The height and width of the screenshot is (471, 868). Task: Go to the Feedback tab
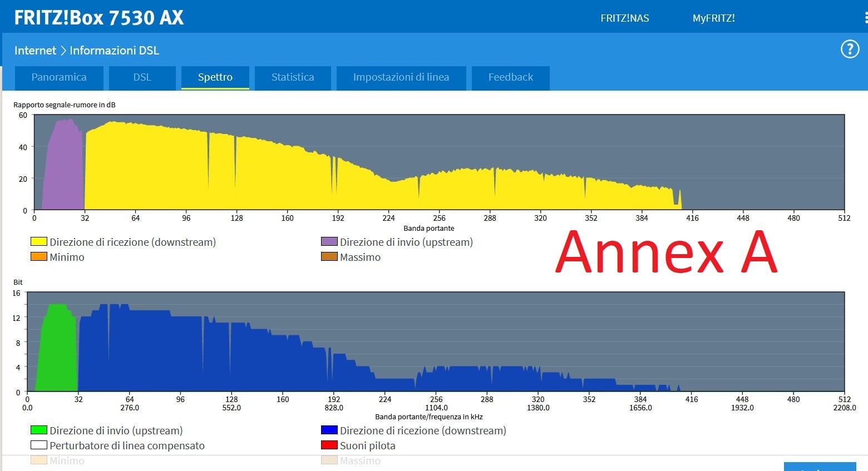click(x=510, y=77)
